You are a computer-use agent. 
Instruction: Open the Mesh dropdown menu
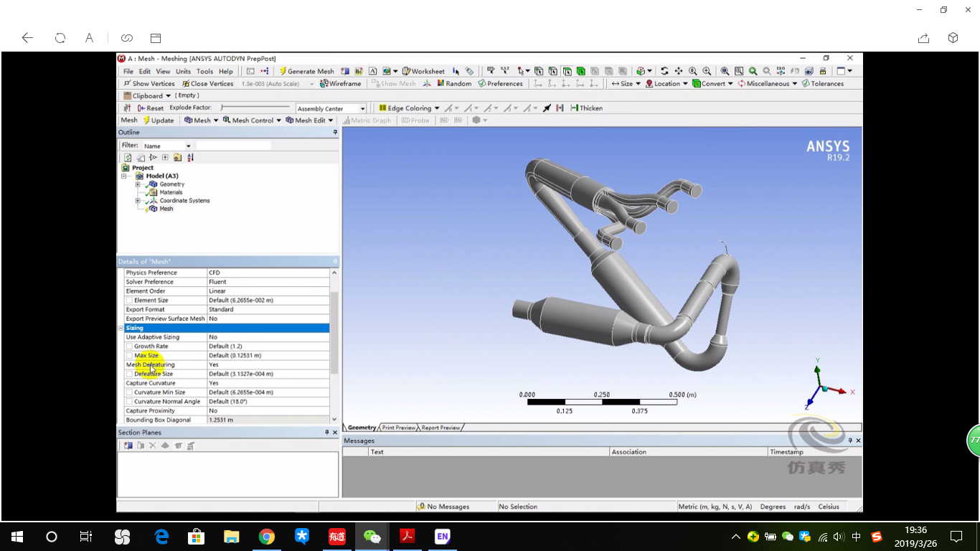[x=202, y=121]
